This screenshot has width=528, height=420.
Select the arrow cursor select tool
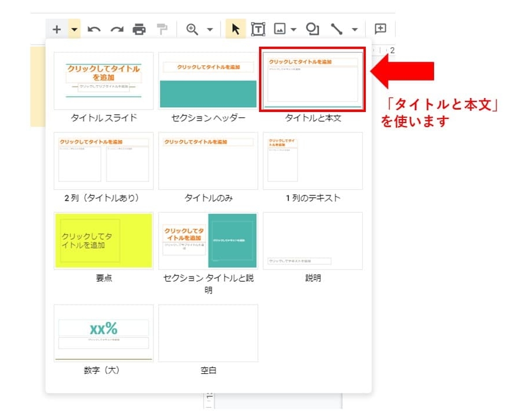coord(236,29)
